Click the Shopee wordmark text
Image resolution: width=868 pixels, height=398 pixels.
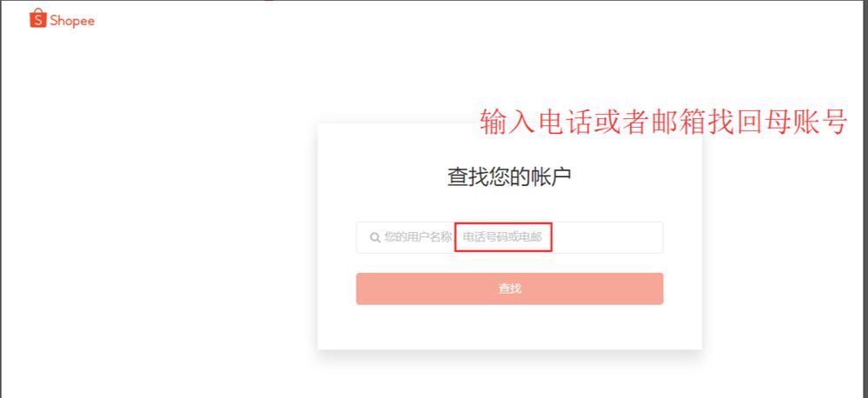pos(72,21)
